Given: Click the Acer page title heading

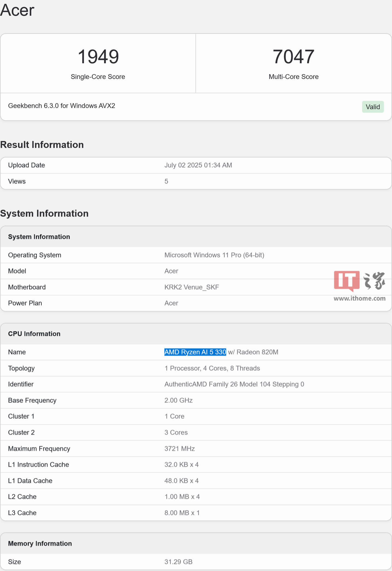Looking at the screenshot, I should pyautogui.click(x=17, y=10).
